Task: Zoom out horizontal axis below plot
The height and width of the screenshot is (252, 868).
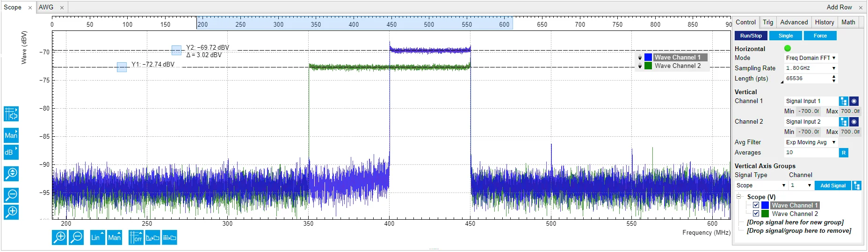Action: pyautogui.click(x=76, y=237)
